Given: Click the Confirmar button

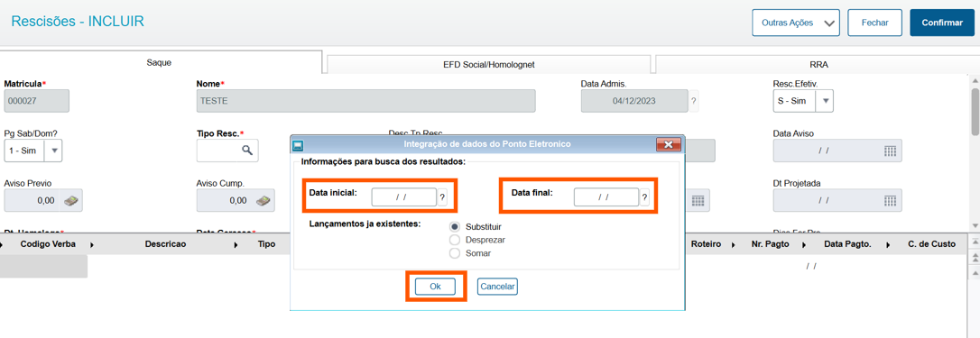Looking at the screenshot, I should pos(942,23).
